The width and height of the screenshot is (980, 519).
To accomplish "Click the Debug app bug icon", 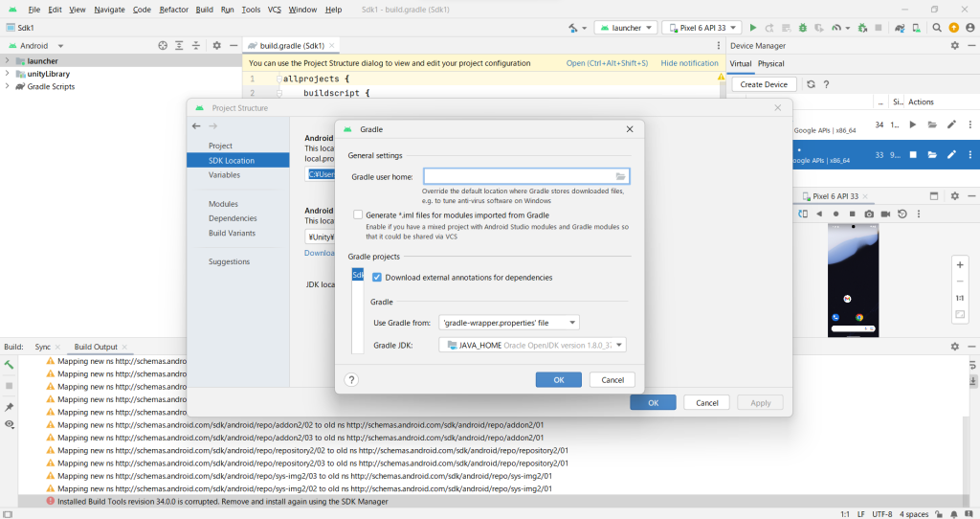I will point(803,28).
